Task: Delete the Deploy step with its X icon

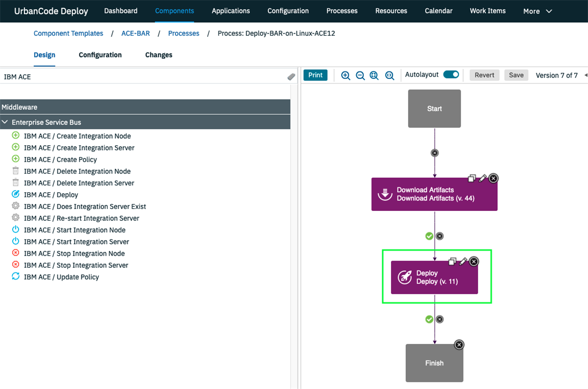Action: click(x=473, y=261)
